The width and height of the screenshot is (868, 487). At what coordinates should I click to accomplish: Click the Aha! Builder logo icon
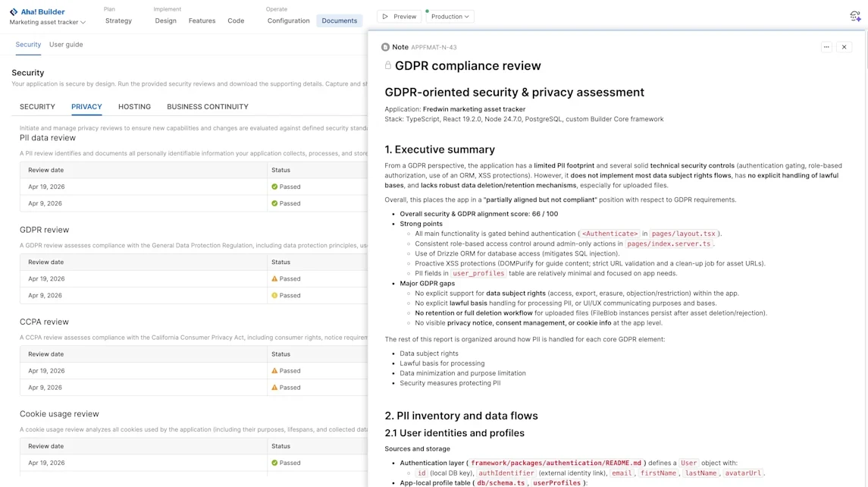[x=14, y=11]
